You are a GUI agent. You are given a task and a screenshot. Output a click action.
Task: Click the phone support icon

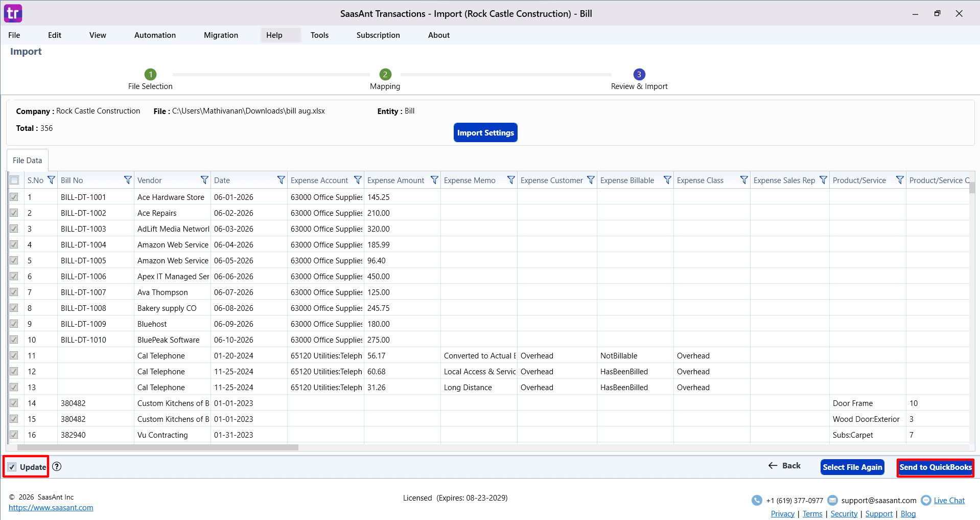(x=757, y=501)
